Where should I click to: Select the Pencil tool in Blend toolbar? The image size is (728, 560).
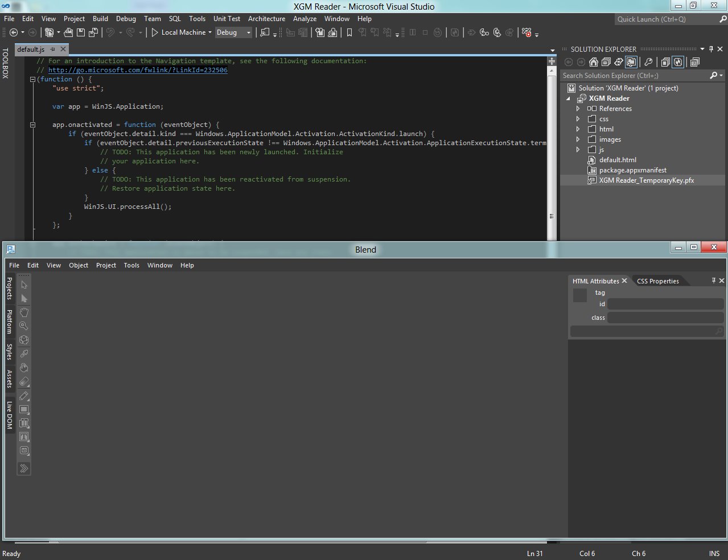point(24,396)
